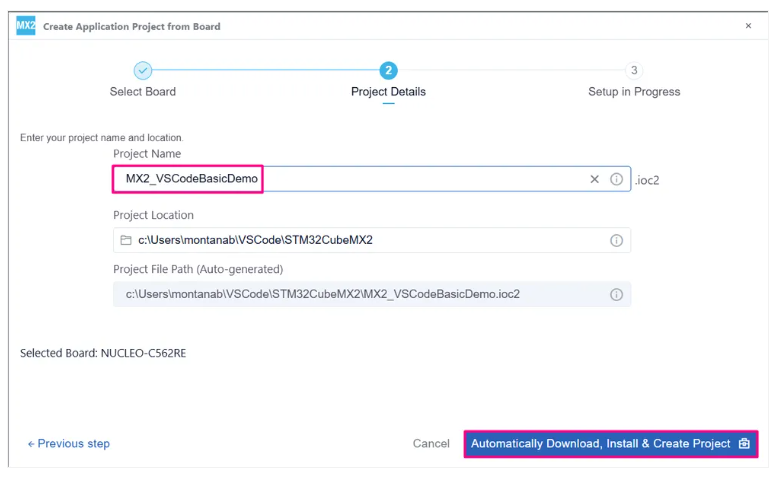Click the completed Select Board step checkmark

143,71
